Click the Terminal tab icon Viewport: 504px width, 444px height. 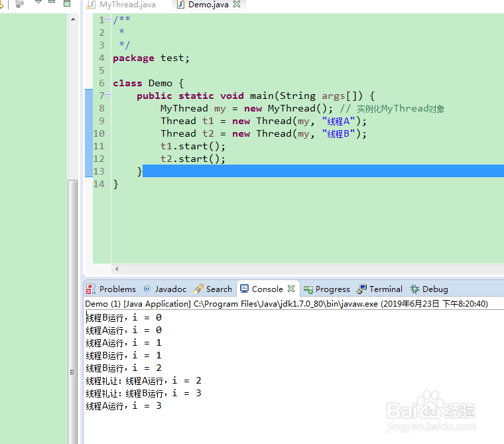point(361,289)
